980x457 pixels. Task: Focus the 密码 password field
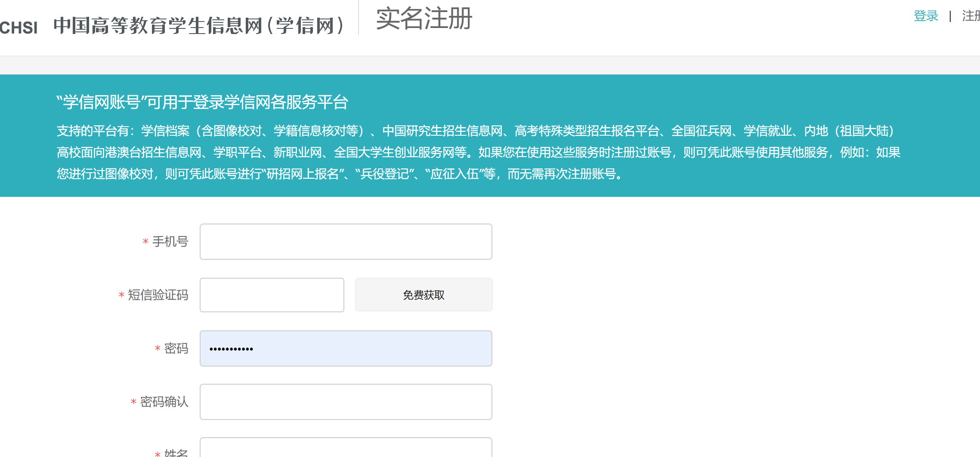[x=346, y=348]
